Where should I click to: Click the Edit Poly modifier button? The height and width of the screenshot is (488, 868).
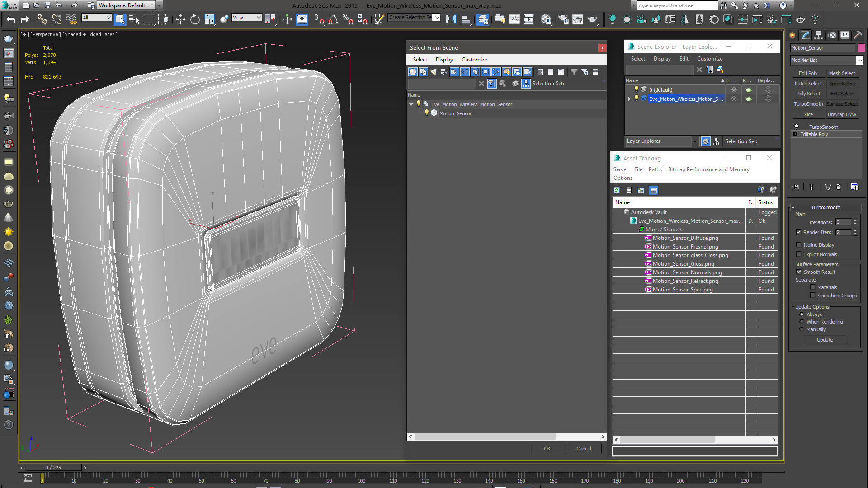click(x=808, y=73)
